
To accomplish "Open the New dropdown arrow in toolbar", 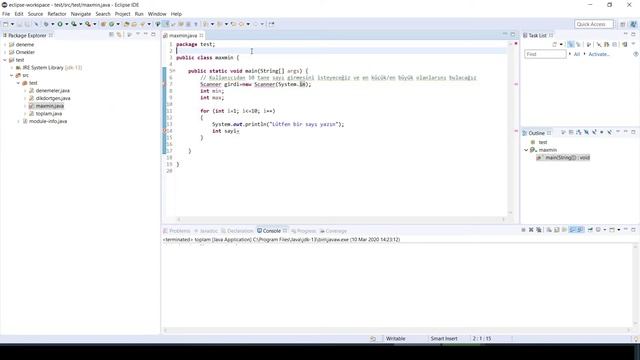I will 12,24.
